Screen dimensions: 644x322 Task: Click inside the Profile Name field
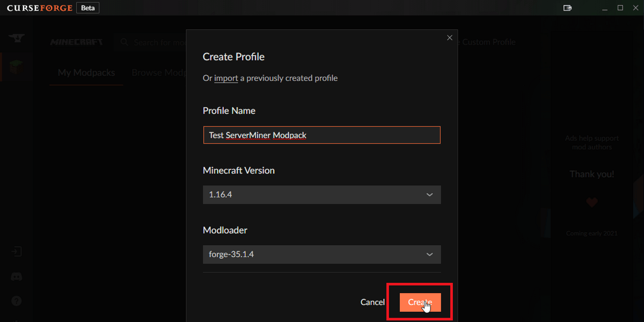tap(321, 135)
